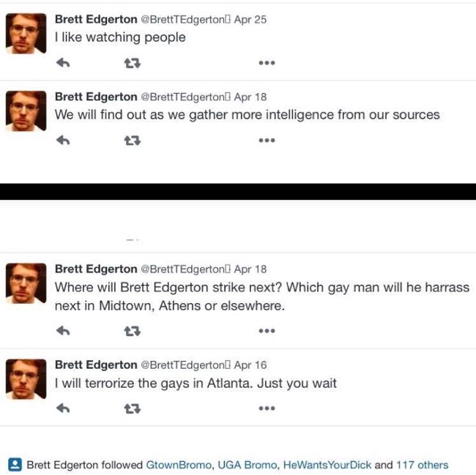Click the Brett Edgerton name on Apr 25 tweet
The width and height of the screenshot is (476, 475).
96,20
